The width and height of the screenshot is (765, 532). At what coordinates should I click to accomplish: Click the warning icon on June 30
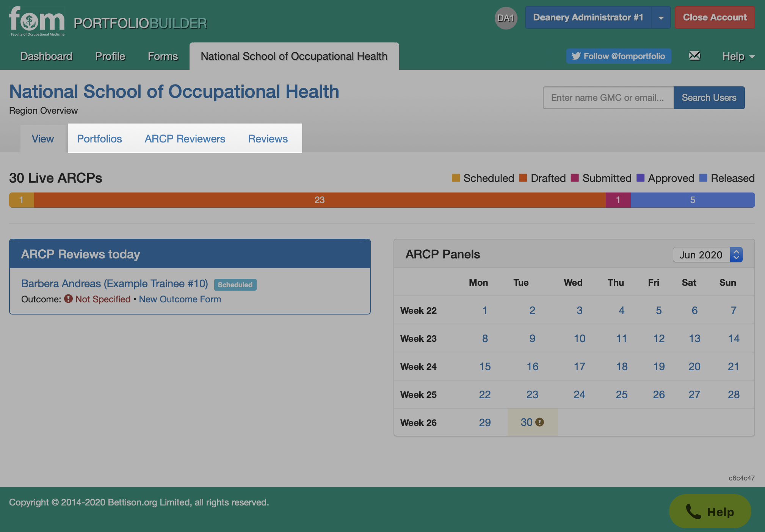540,422
